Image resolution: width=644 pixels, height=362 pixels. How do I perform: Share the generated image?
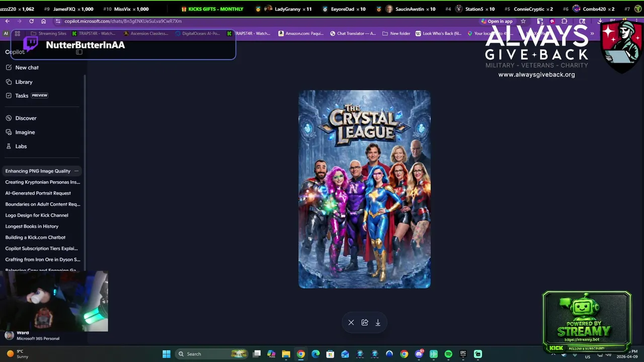click(365, 323)
